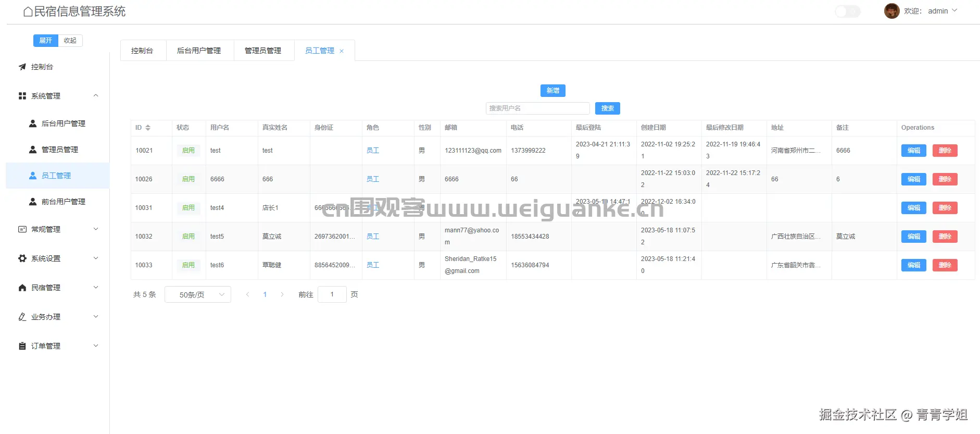The width and height of the screenshot is (980, 434).
Task: Open 管理员管理 in the sidebar
Action: click(x=58, y=150)
